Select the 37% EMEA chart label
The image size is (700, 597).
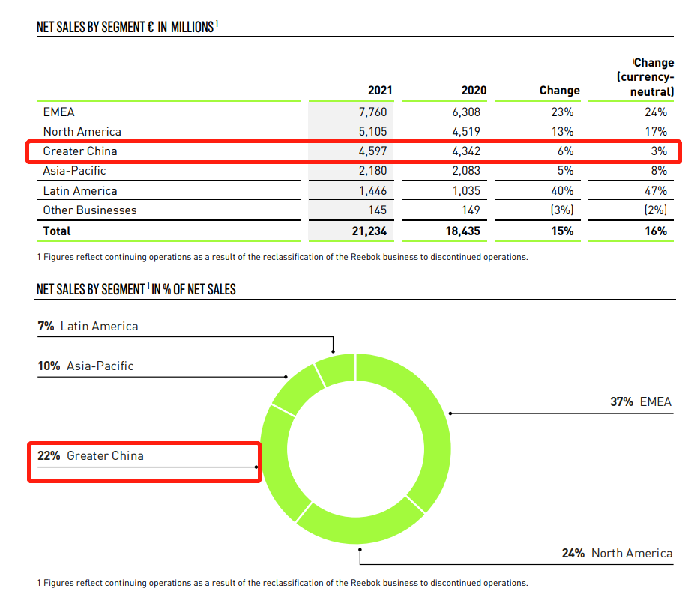[x=641, y=402]
